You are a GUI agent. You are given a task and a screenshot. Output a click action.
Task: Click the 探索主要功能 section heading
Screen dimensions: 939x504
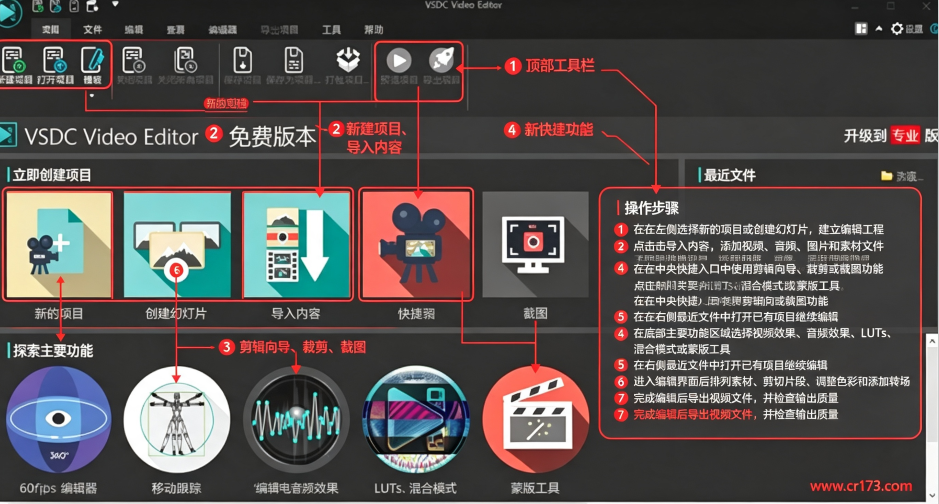coord(53,351)
